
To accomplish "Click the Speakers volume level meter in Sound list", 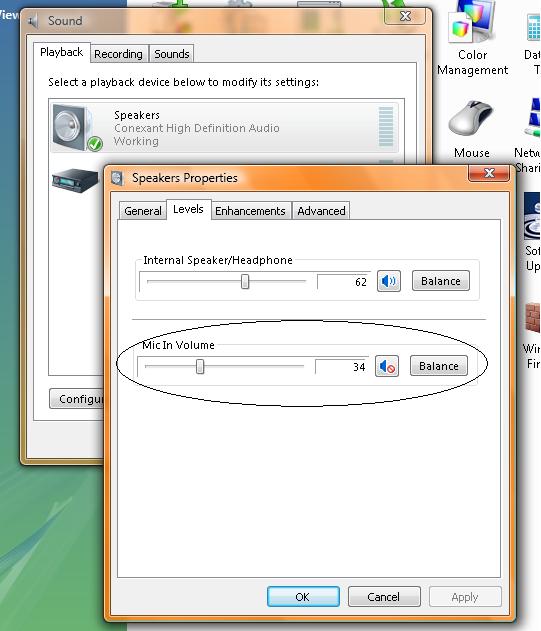I will pos(386,127).
